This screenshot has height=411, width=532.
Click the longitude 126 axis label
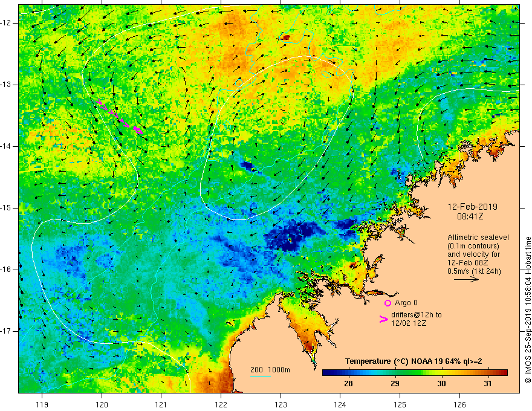459,404
